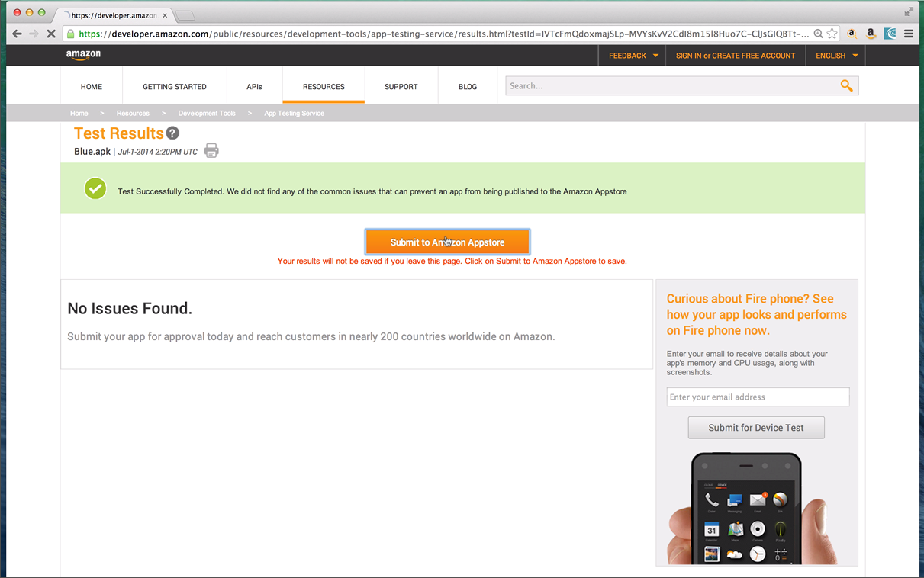
Task: Open the Amazon search extension icon
Action: click(x=852, y=34)
